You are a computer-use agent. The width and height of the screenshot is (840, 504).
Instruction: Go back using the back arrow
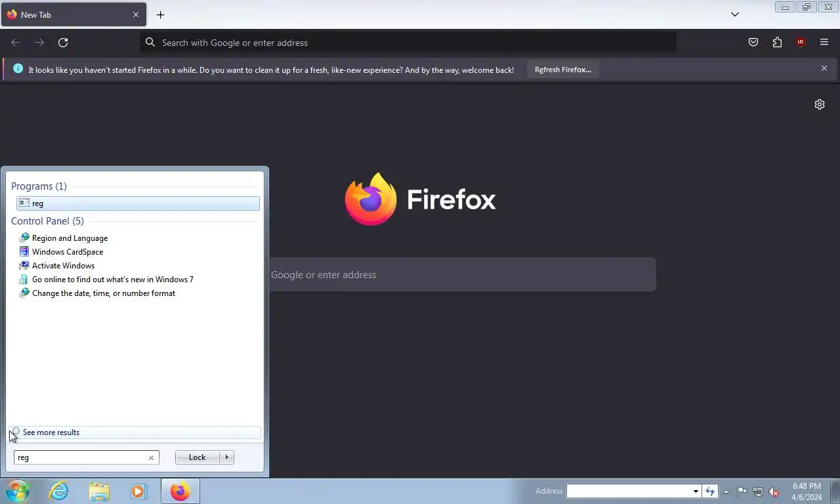click(x=16, y=43)
